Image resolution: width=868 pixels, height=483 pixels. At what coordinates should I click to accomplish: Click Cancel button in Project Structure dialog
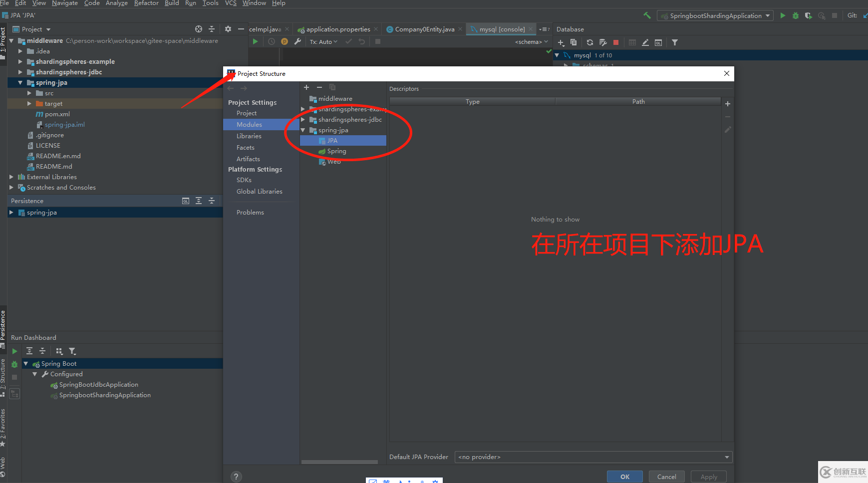tap(667, 477)
